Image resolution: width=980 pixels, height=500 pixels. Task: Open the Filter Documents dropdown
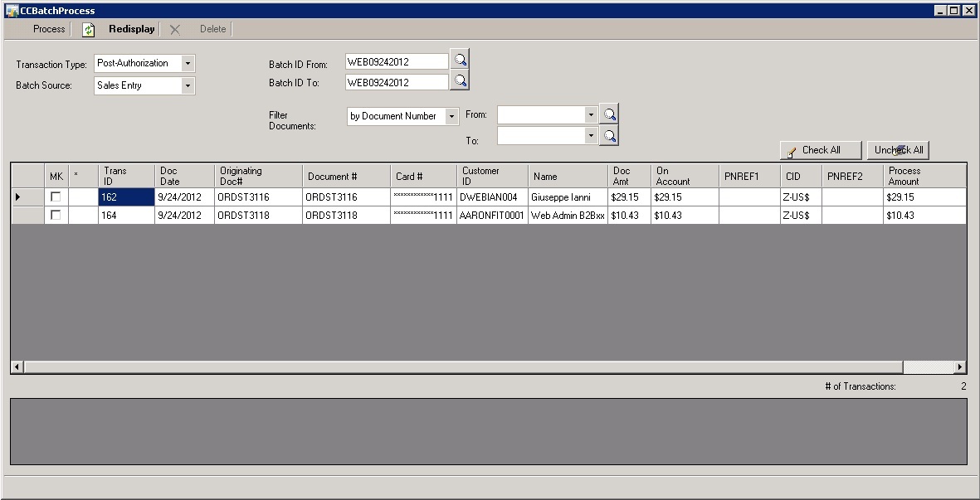(x=451, y=116)
